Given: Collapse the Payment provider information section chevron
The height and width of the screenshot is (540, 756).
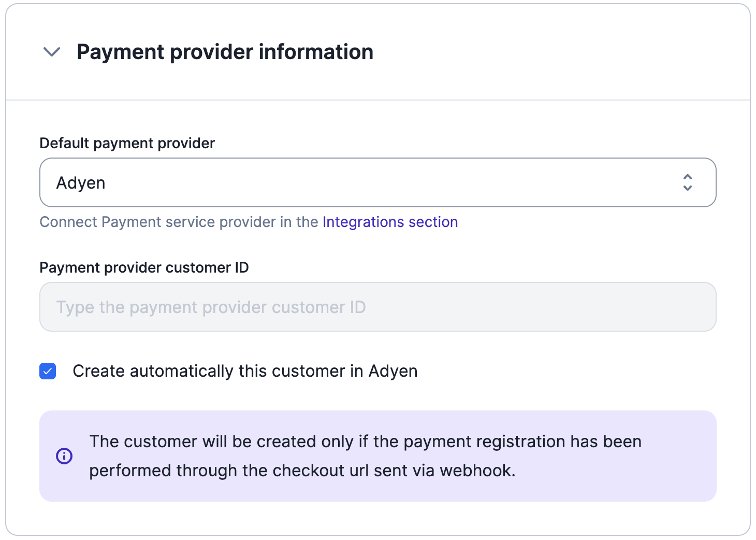Looking at the screenshot, I should click(x=52, y=52).
